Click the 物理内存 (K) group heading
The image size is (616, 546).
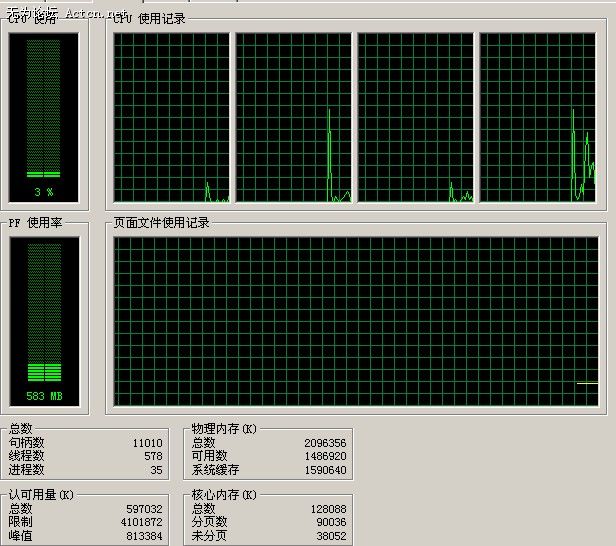224,429
